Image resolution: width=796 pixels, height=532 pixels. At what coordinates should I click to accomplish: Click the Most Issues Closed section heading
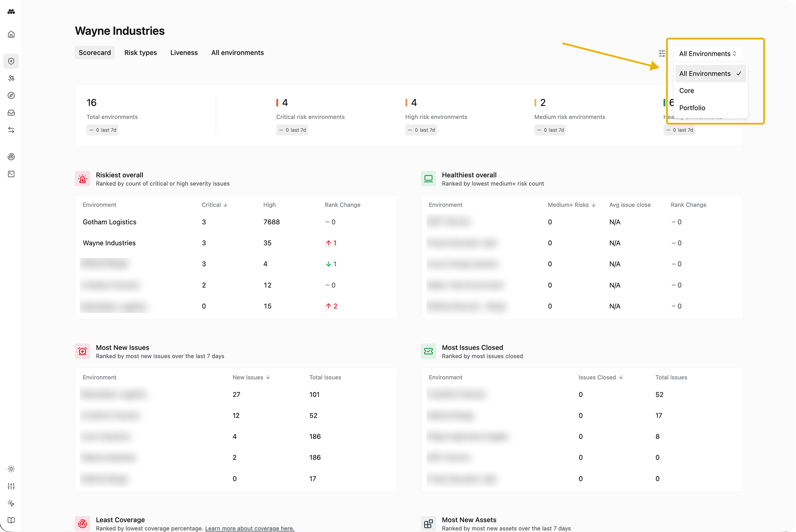(472, 348)
